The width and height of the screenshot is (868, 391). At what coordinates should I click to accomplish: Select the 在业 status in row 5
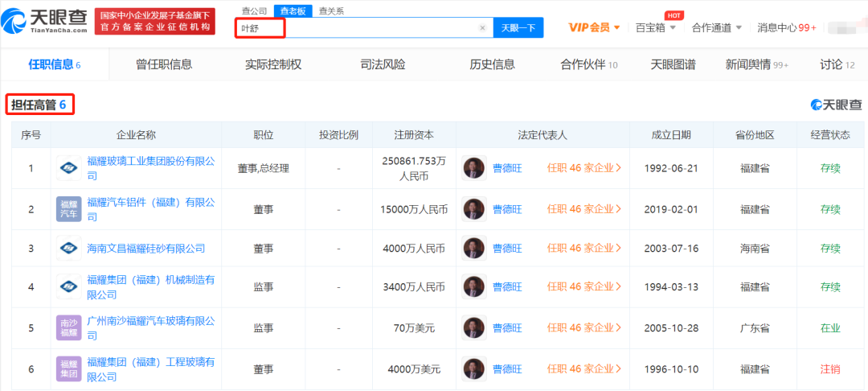[829, 328]
